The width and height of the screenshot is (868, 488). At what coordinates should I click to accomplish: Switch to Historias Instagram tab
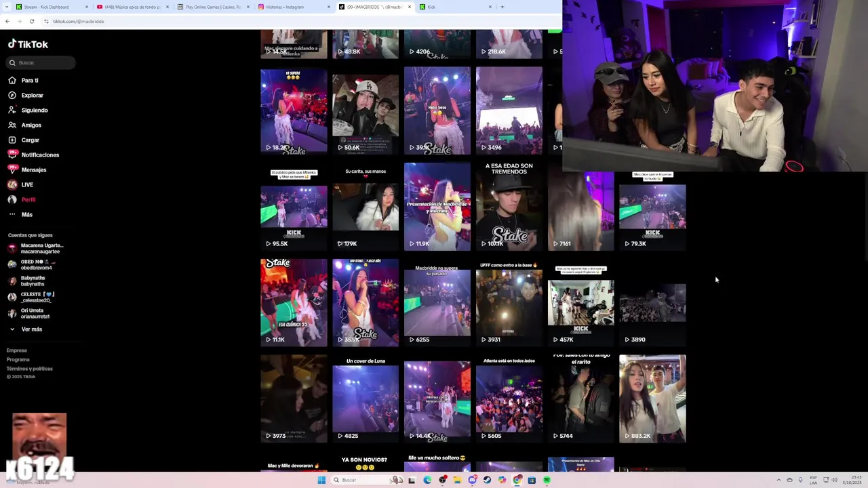pyautogui.click(x=293, y=7)
